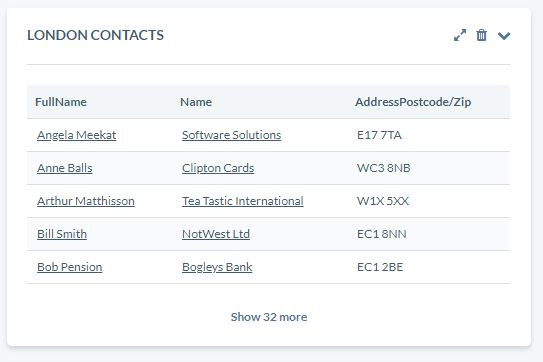
Task: Open the Software Solutions company link
Action: tap(232, 135)
